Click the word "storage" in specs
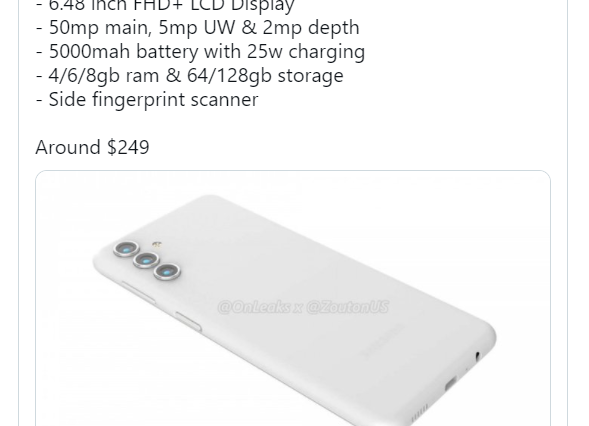This screenshot has height=426, width=589. coord(310,76)
